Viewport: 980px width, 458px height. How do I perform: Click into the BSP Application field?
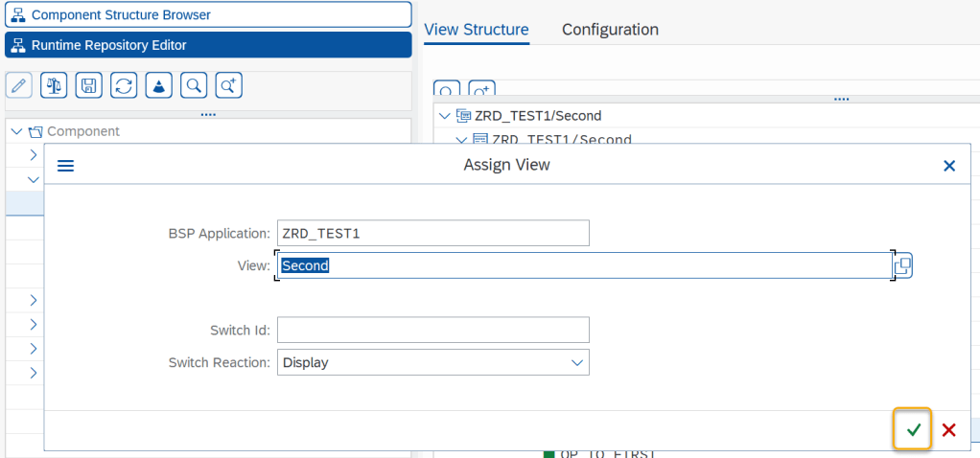click(x=433, y=233)
